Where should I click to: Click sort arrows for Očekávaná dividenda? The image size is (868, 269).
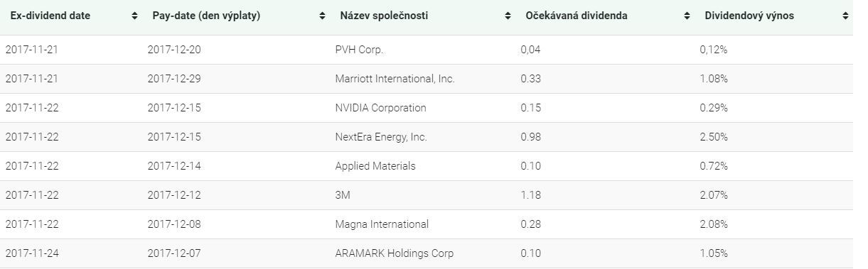(687, 16)
